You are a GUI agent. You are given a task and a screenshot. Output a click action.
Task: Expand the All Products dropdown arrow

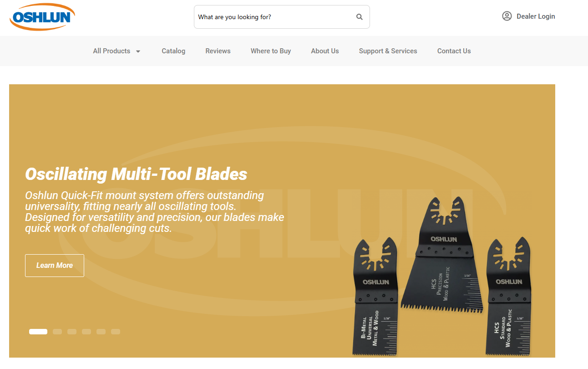[138, 51]
